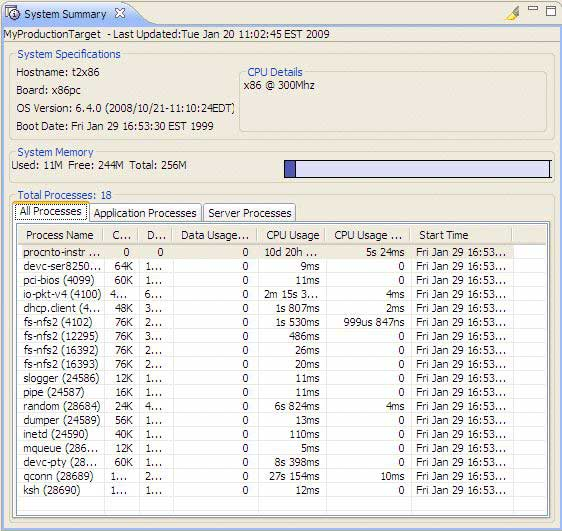Open the Application Processes tab

(145, 213)
